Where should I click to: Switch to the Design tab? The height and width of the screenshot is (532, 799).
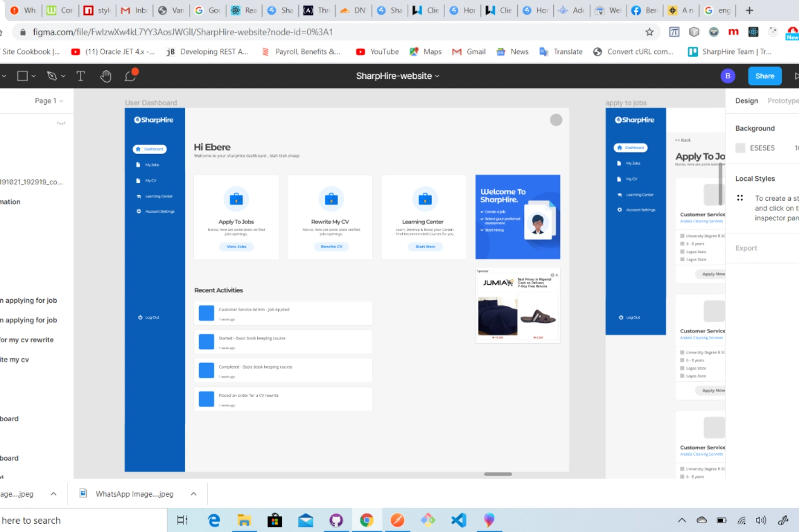pos(747,101)
